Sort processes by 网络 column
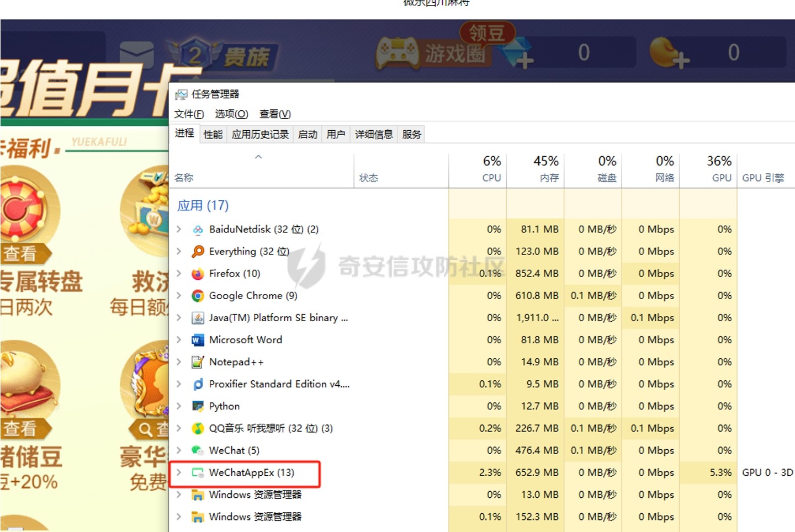 [x=650, y=170]
